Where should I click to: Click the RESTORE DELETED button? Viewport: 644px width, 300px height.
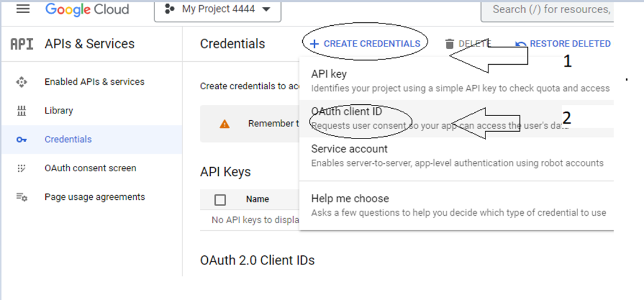click(563, 44)
